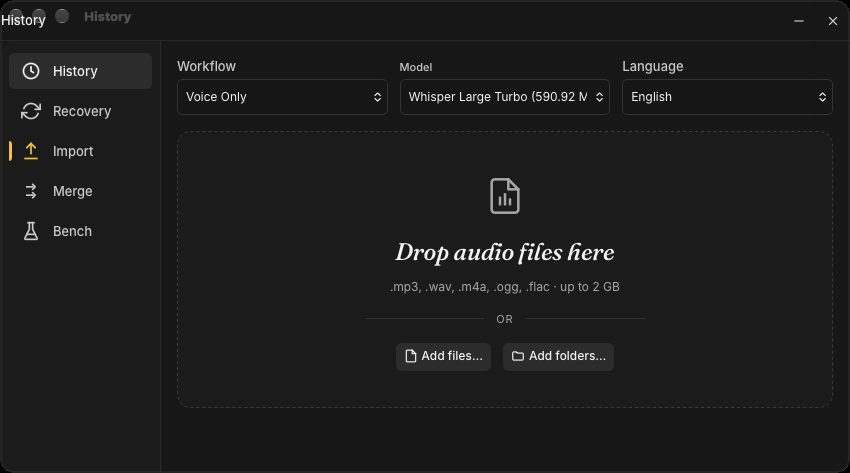
Task: Click the Model label
Action: click(416, 67)
